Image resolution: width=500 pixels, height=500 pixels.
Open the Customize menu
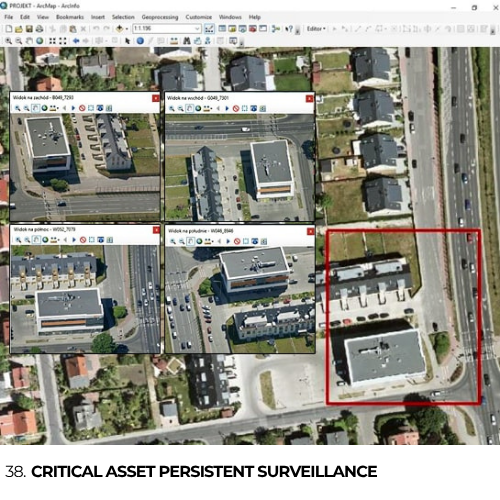[199, 17]
